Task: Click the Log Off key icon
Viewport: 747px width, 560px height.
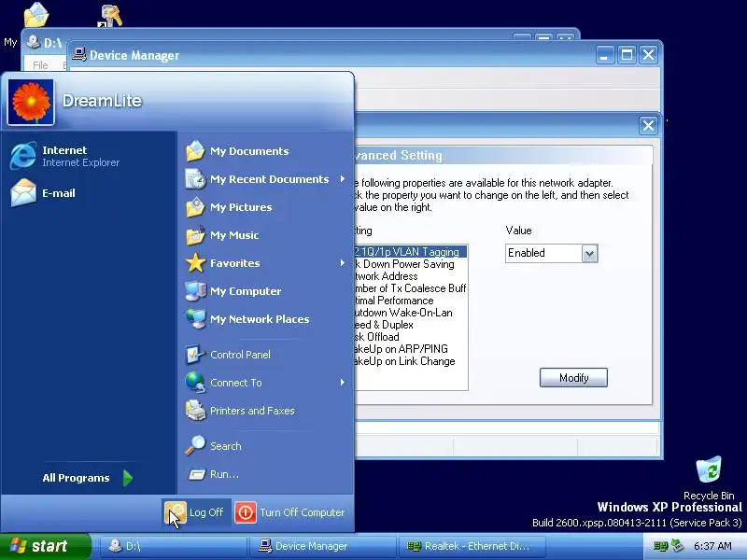Action: 175,512
